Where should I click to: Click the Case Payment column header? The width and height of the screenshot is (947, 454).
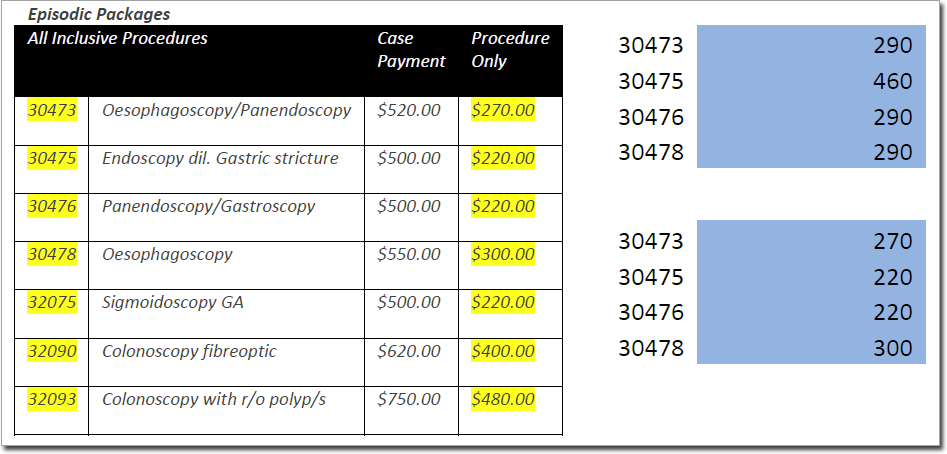click(410, 50)
